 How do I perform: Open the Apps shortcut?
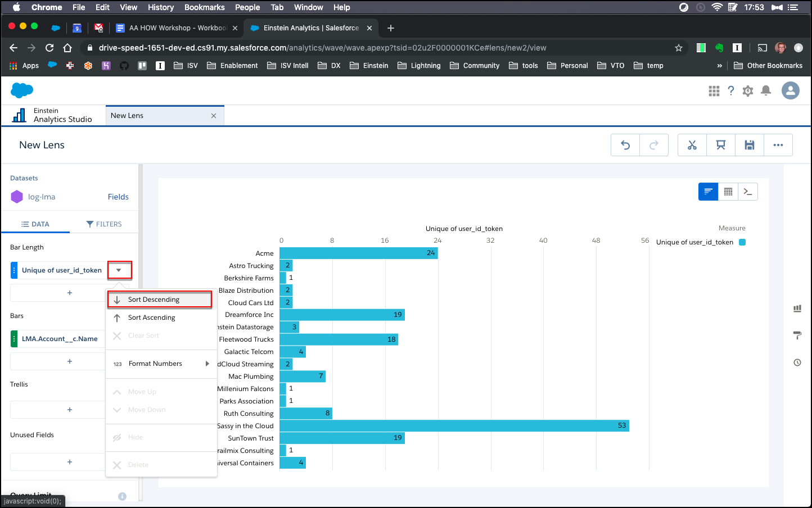click(24, 66)
